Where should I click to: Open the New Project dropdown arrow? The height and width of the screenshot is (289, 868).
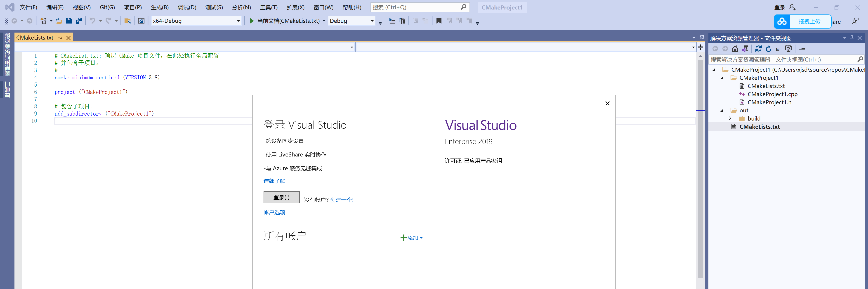click(51, 21)
